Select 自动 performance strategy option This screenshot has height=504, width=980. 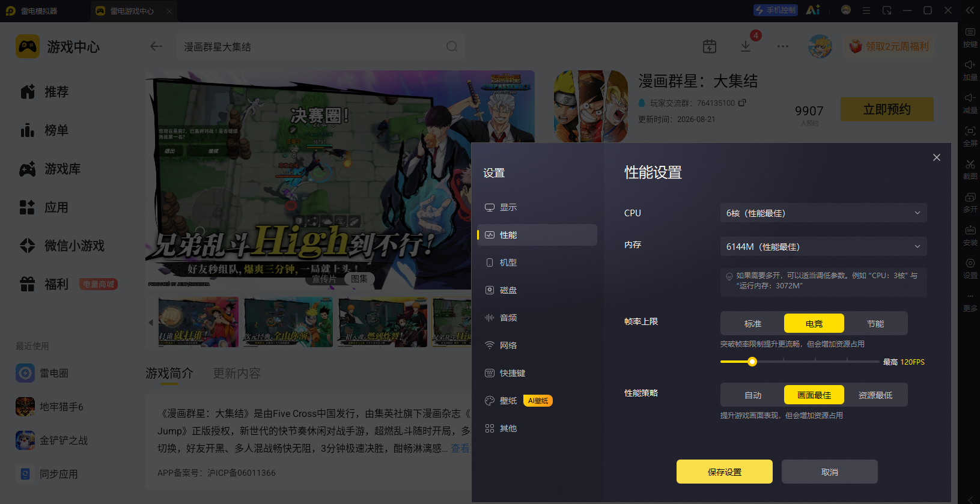(753, 395)
